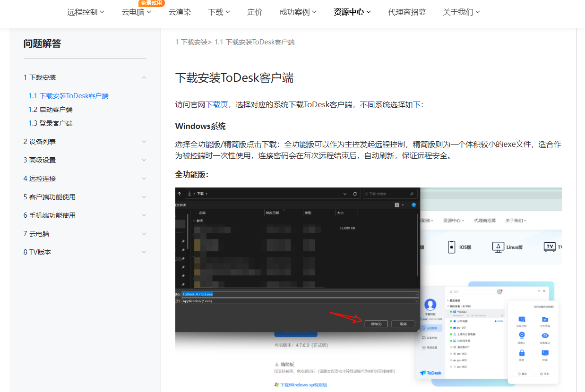
Task: Expand the 3 高级设置 section chevron
Action: pyautogui.click(x=144, y=160)
